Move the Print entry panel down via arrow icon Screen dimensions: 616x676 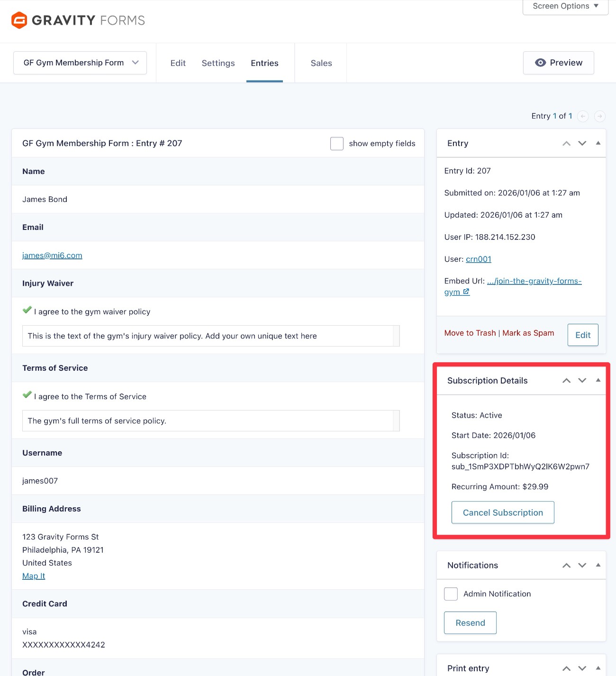pyautogui.click(x=582, y=668)
